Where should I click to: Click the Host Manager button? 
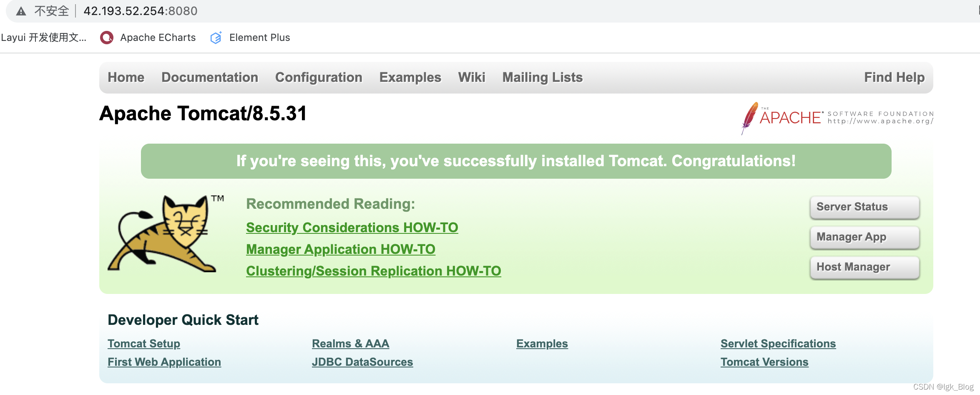[864, 267]
